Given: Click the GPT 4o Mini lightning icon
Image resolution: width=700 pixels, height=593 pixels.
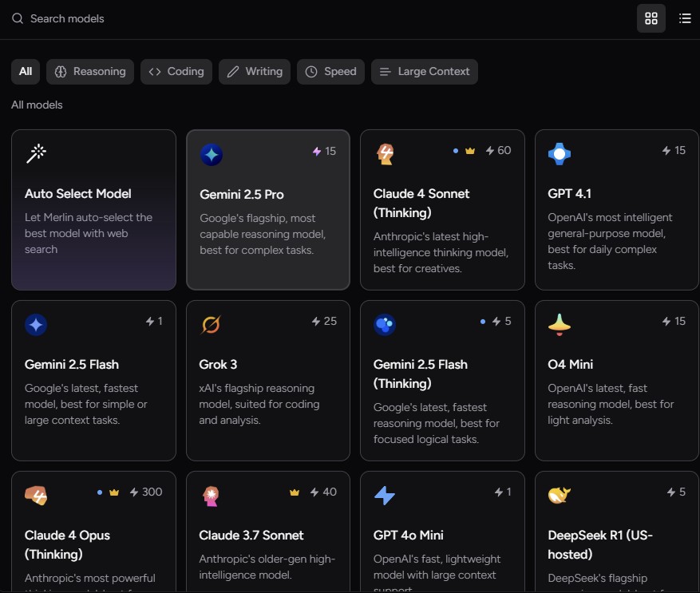Looking at the screenshot, I should click(385, 496).
